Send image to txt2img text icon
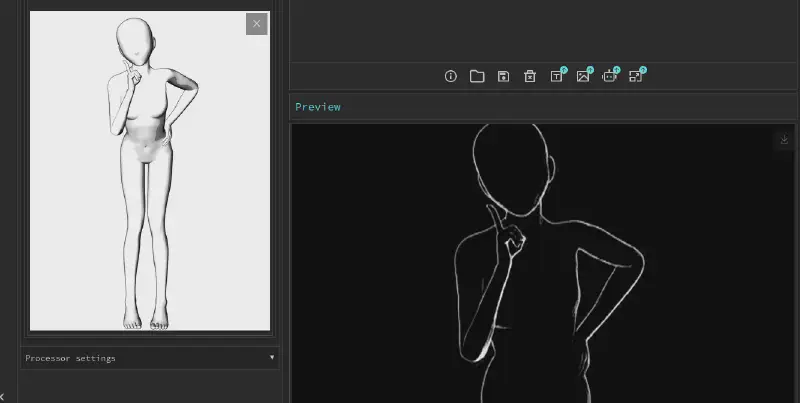This screenshot has height=403, width=800. pyautogui.click(x=557, y=76)
